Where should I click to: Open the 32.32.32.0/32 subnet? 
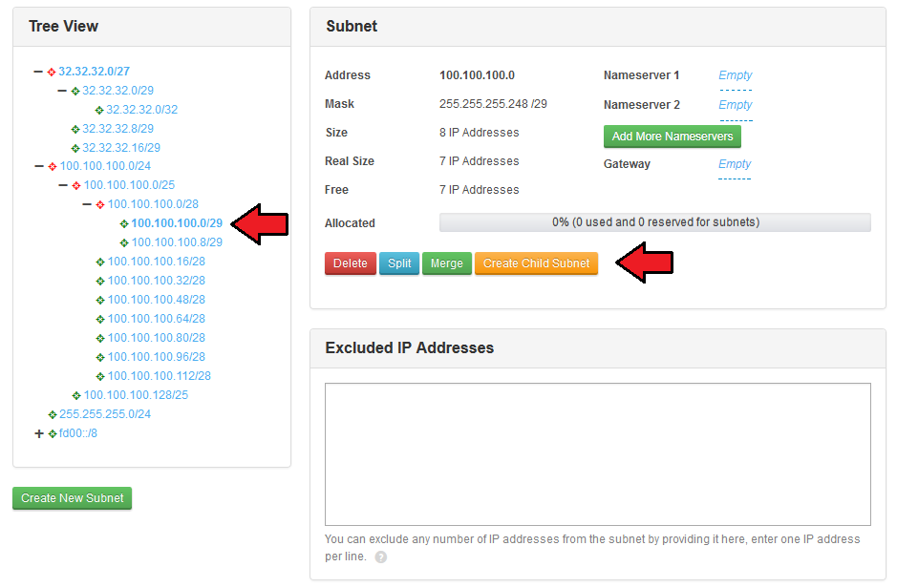(142, 109)
